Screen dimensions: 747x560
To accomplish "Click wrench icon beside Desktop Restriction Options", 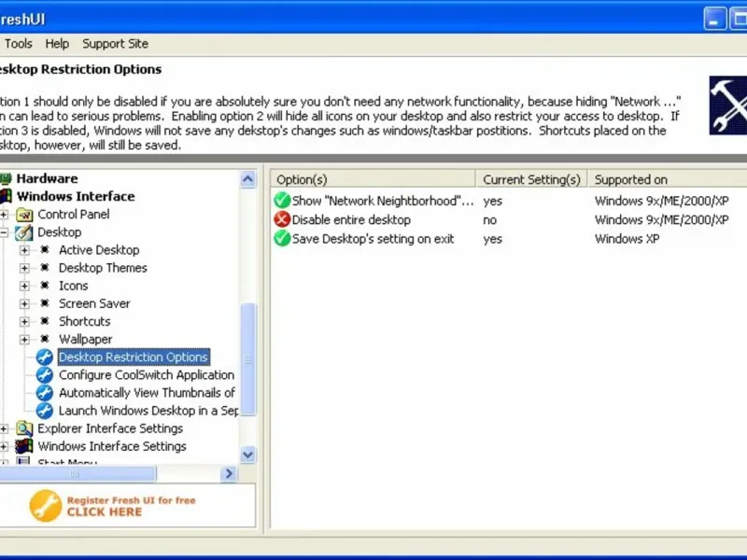I will (45, 357).
